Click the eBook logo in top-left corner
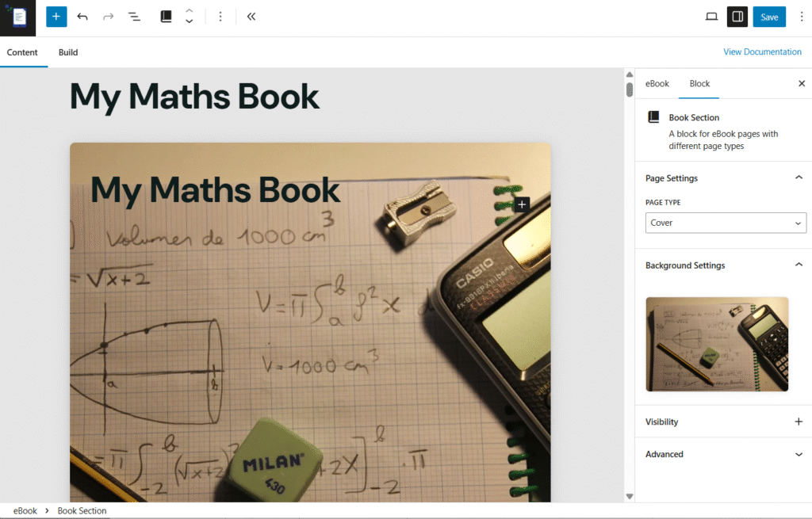812x519 pixels. click(18, 17)
